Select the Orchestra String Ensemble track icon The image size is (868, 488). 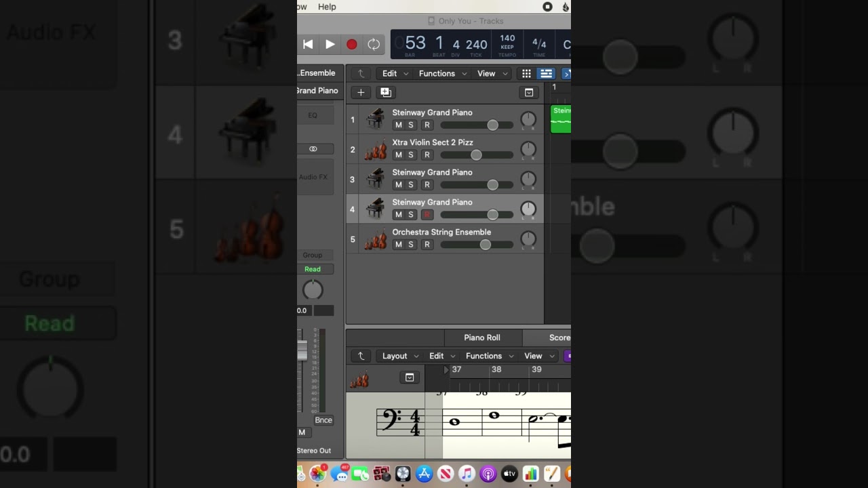click(375, 239)
